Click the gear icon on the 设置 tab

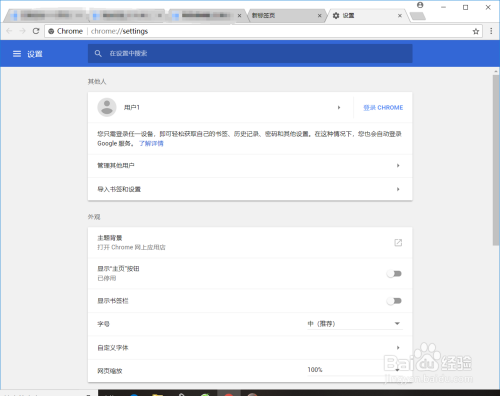[336, 16]
